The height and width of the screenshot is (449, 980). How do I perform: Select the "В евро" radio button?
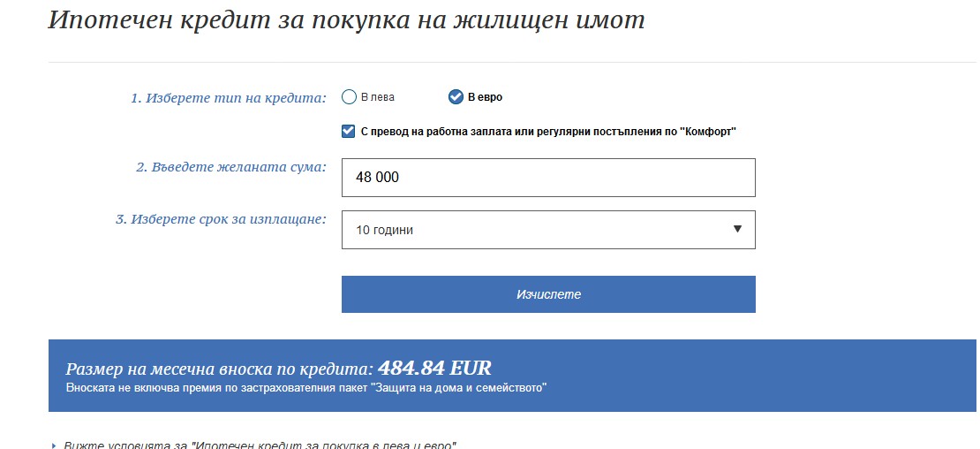point(456,97)
